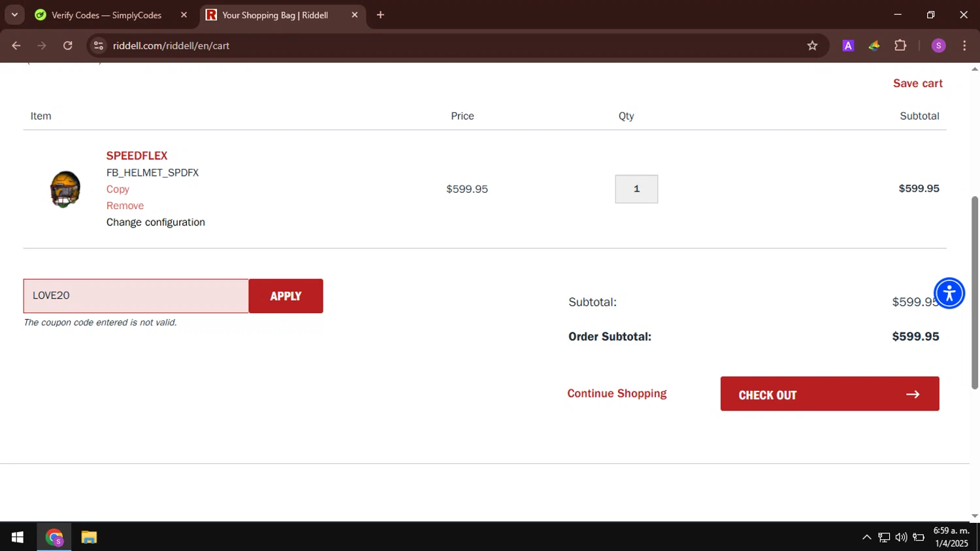
Task: Open the accessibility widget icon
Action: (949, 293)
